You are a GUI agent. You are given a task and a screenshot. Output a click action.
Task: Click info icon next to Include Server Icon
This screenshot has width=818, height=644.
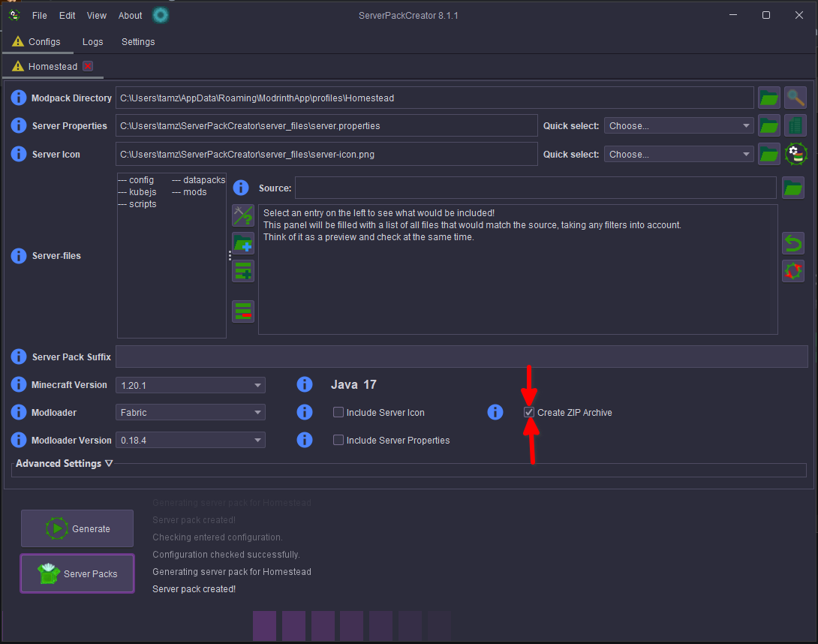tap(305, 412)
